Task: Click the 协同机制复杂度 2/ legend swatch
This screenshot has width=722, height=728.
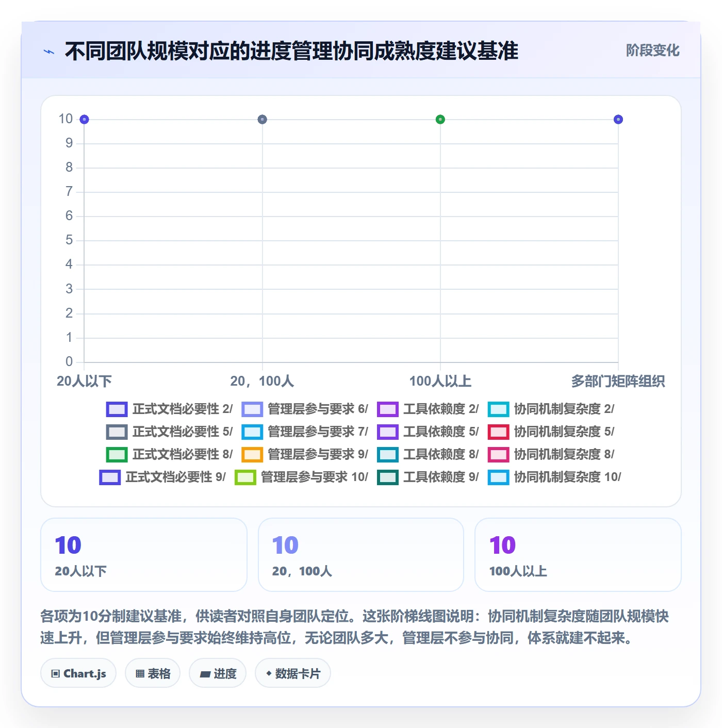Action: [498, 409]
